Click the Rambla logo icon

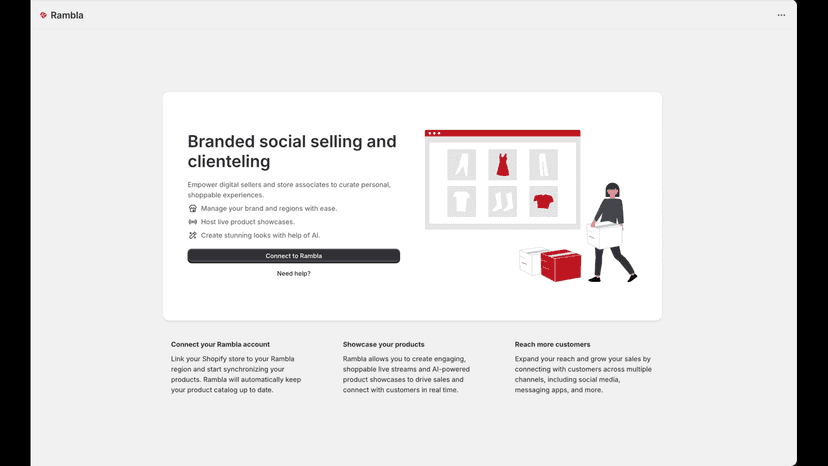click(x=43, y=15)
